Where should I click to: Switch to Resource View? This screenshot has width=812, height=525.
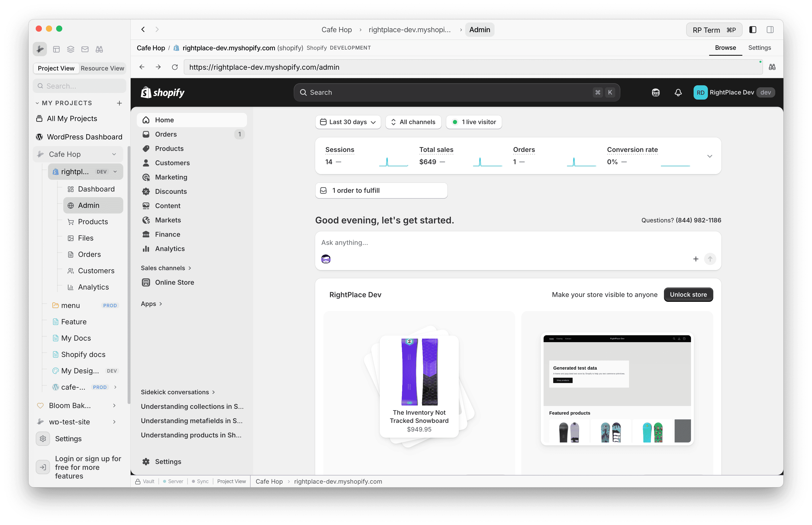(102, 68)
